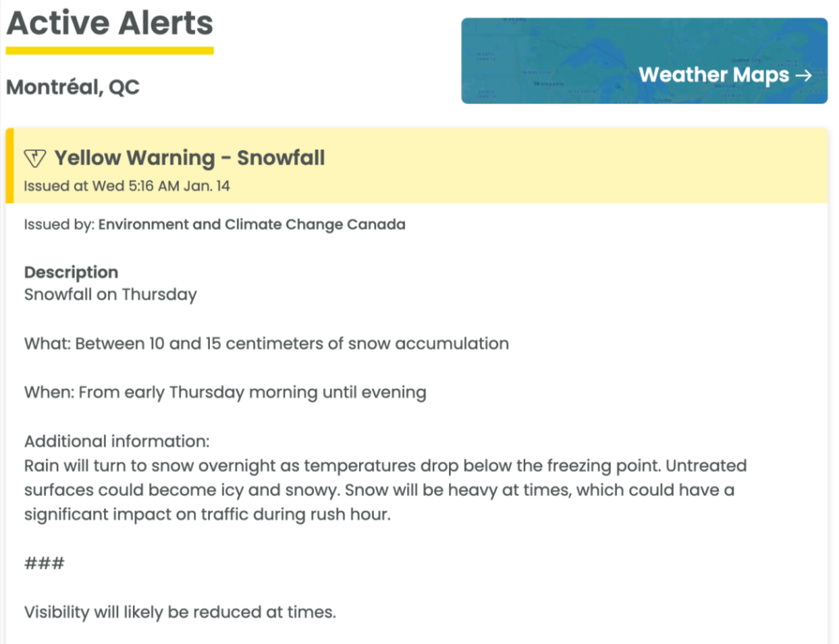Click the reduced visibility notice text
The image size is (839, 644).
click(x=180, y=612)
